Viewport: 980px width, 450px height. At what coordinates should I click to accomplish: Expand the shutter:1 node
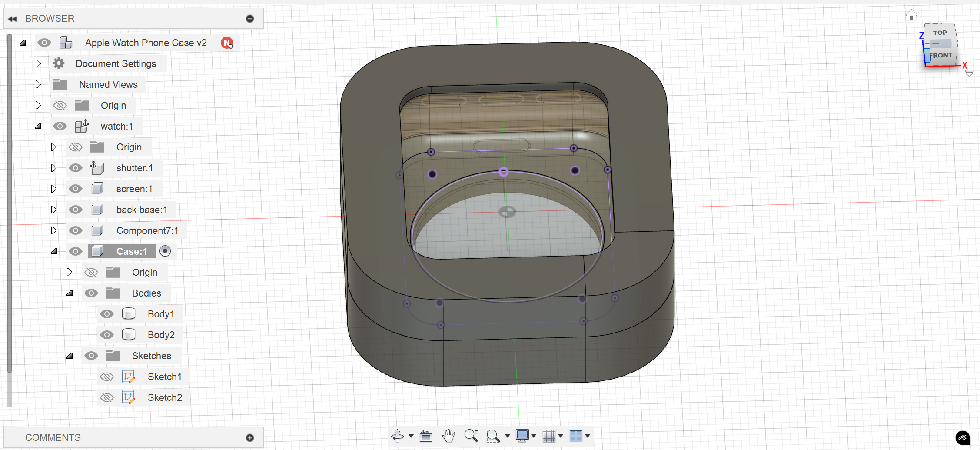pos(54,168)
